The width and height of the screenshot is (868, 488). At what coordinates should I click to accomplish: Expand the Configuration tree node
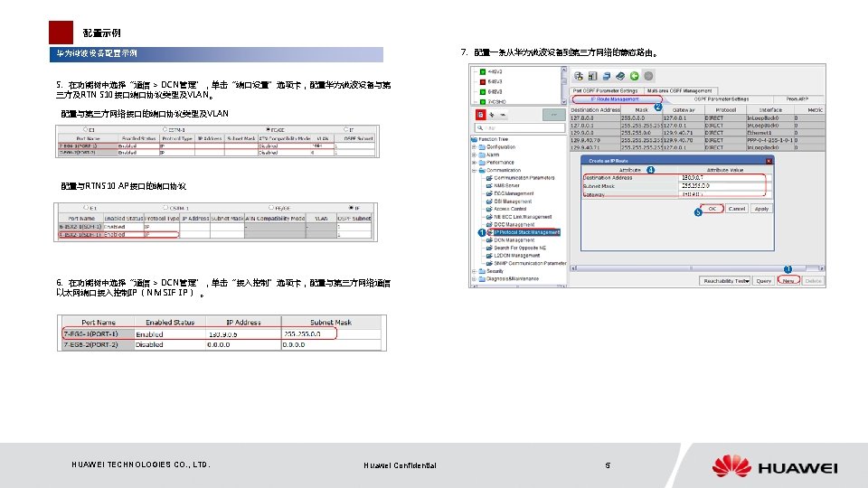(x=475, y=147)
